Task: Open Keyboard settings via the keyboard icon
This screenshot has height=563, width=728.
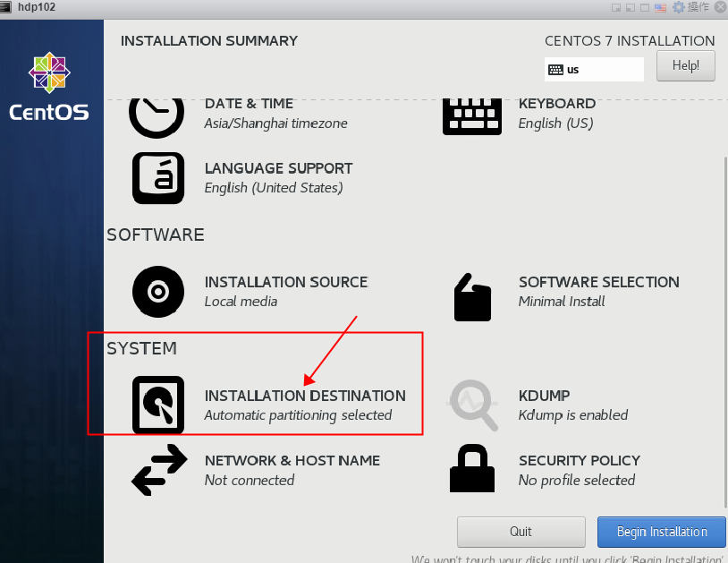Action: coord(471,115)
